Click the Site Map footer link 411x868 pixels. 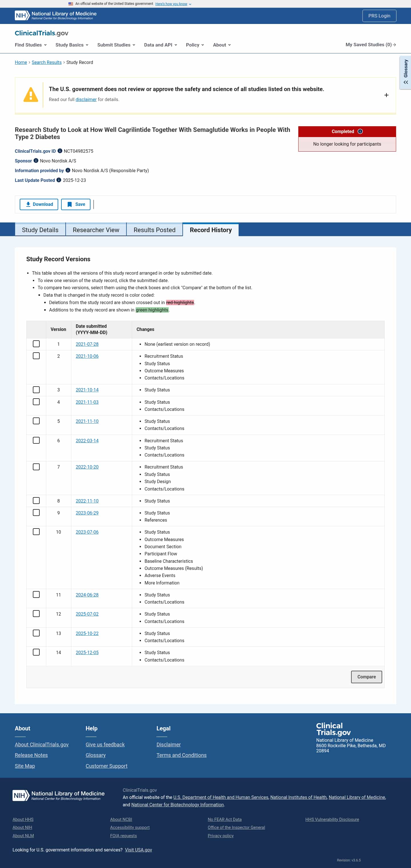point(25,766)
